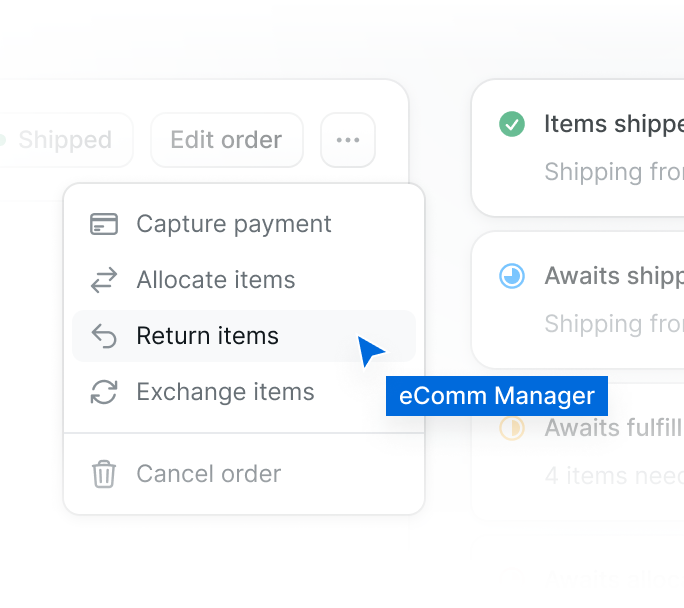Open the Awaits shipping status card
684x608 pixels.
pos(578,300)
